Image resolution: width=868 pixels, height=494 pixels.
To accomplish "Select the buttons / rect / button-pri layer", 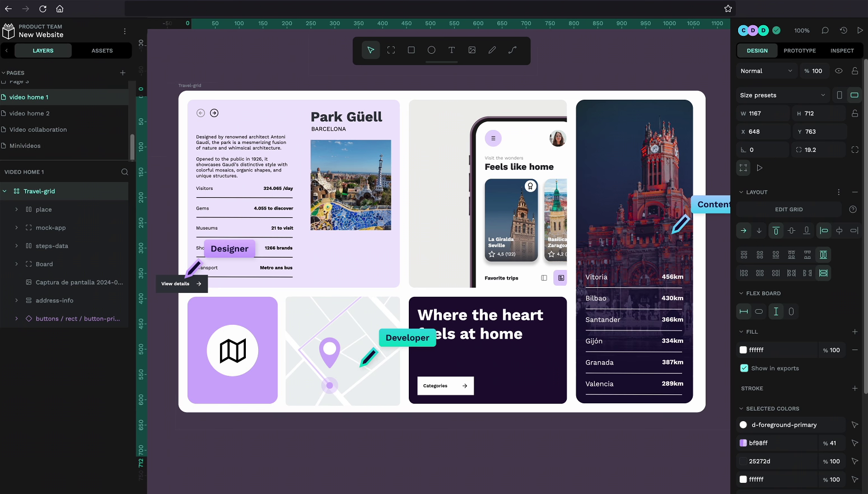I will pos(64,319).
